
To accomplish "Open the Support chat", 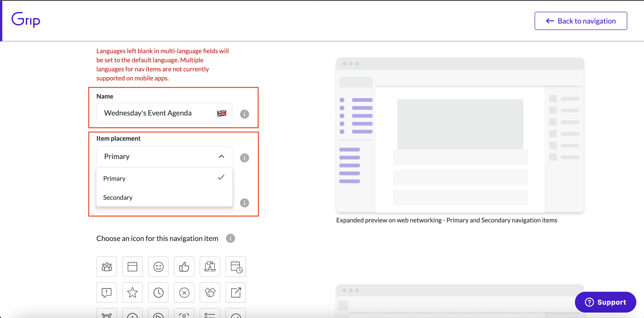I will (x=605, y=302).
